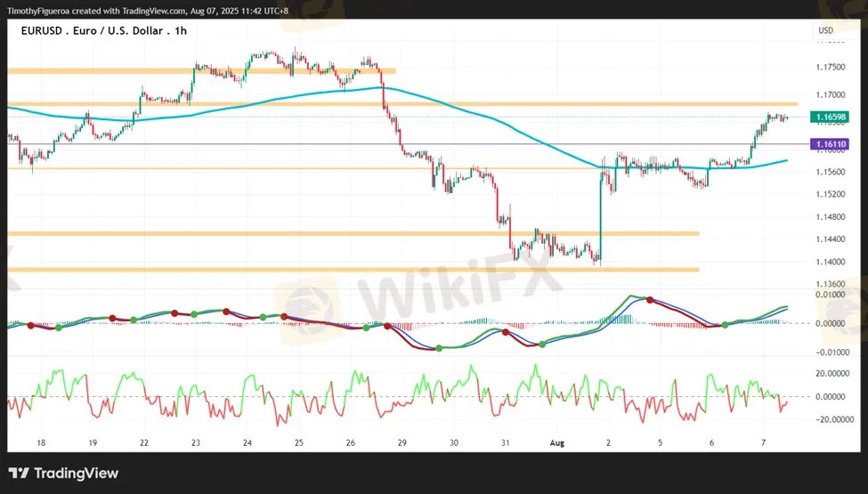868x494 pixels.
Task: Click the 1.14400 price axis label
Action: pyautogui.click(x=831, y=239)
